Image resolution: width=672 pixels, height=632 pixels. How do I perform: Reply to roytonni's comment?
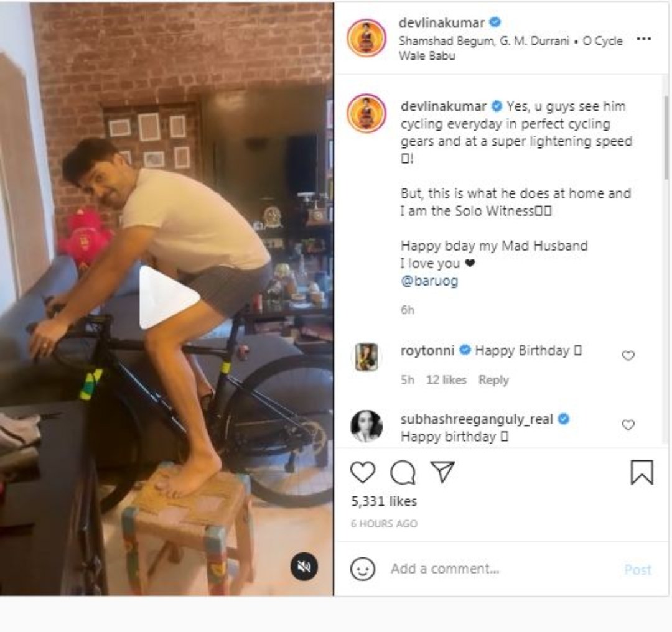[493, 380]
